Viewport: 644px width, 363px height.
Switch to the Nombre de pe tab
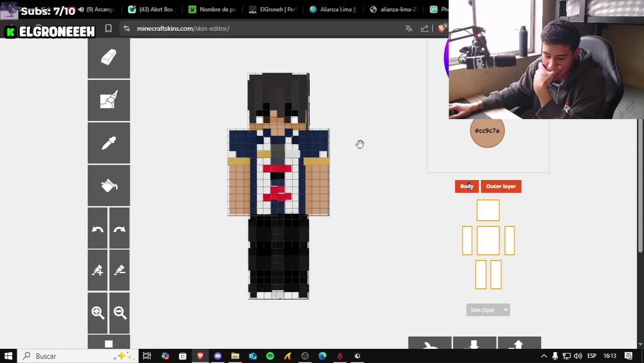(212, 9)
